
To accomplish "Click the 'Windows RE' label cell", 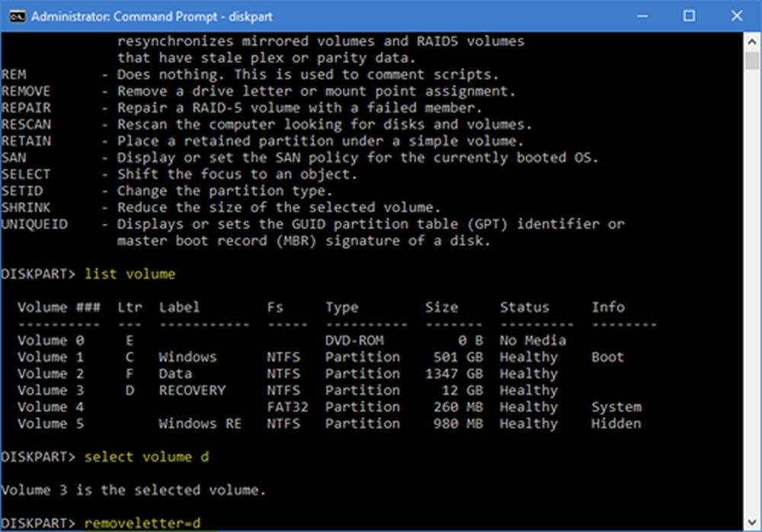I will point(200,424).
